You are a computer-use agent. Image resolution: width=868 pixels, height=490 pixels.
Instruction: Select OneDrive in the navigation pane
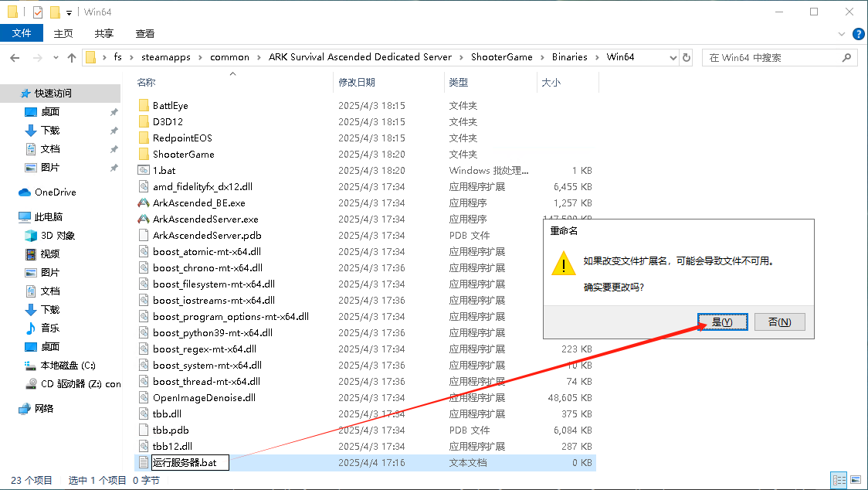(56, 192)
